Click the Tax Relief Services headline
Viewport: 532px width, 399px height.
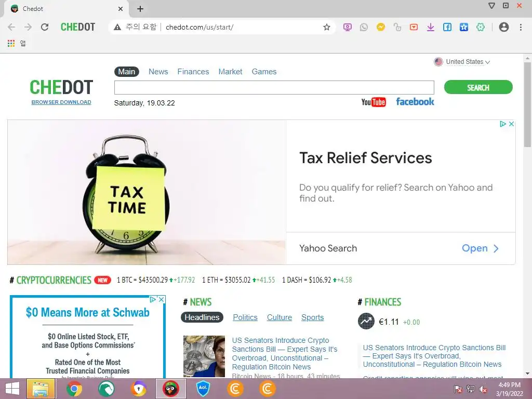pyautogui.click(x=365, y=158)
